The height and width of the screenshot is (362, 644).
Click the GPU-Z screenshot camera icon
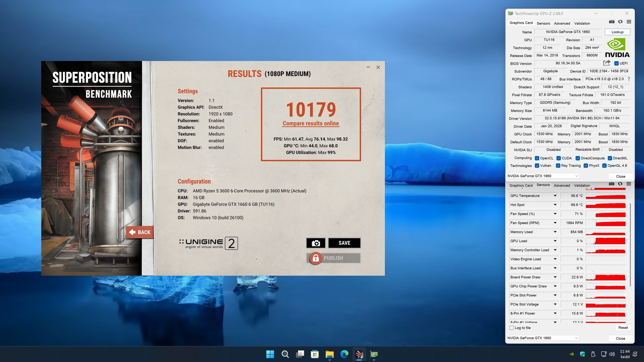(612, 22)
